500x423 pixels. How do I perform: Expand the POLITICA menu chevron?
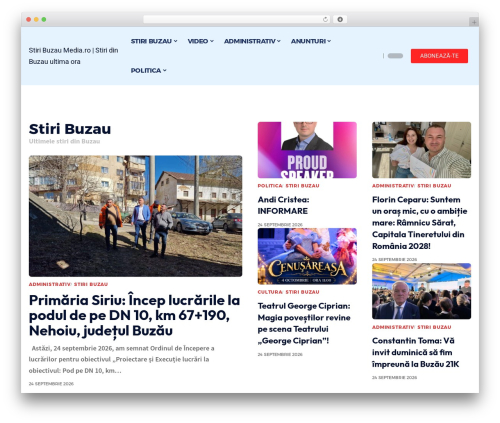165,70
